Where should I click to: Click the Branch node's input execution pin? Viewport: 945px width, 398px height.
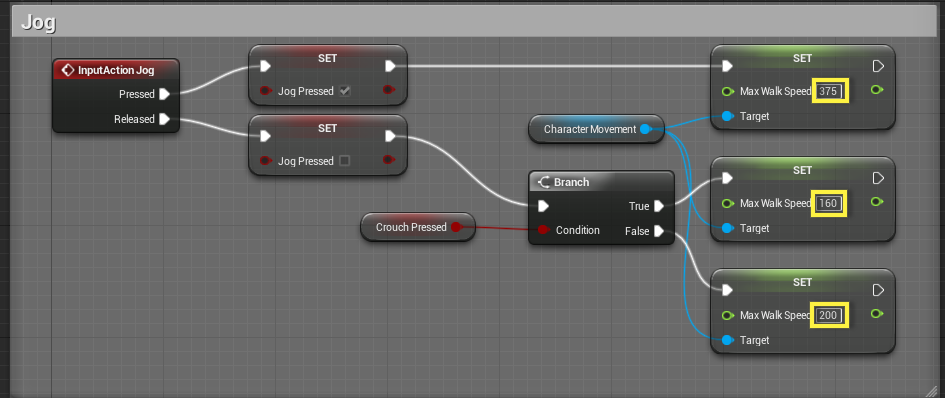pyautogui.click(x=543, y=206)
